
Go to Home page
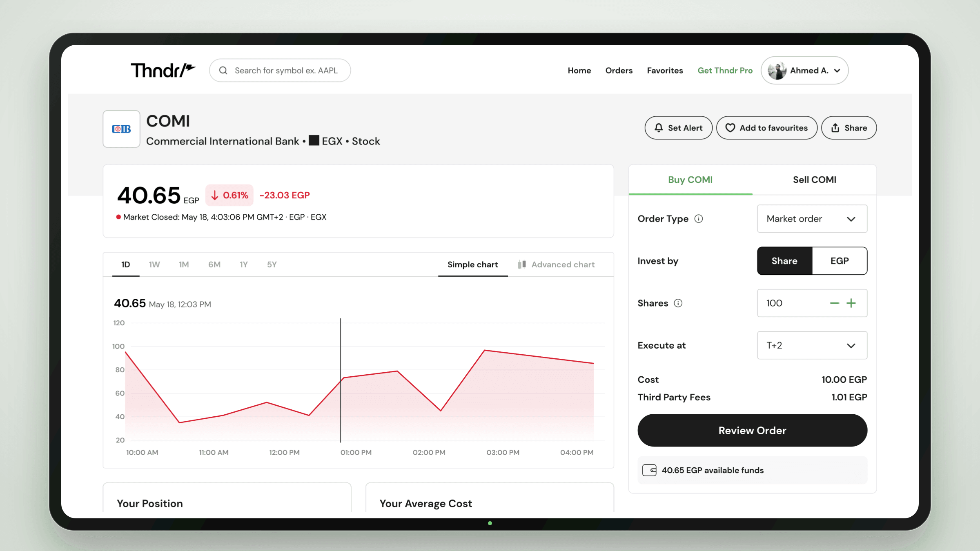[579, 70]
